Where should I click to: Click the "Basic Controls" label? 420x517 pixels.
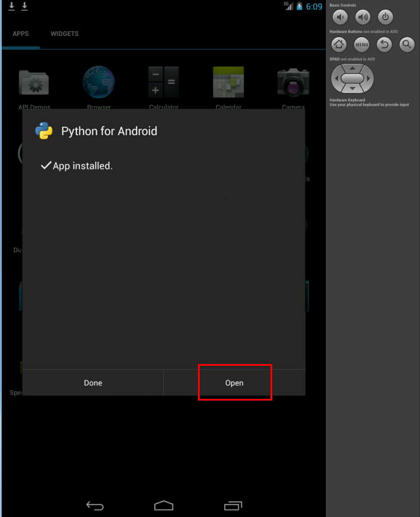tap(343, 5)
